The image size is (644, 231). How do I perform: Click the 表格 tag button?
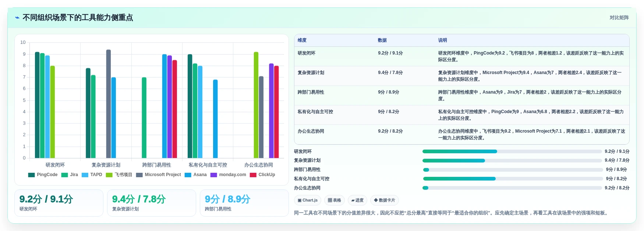335,200
